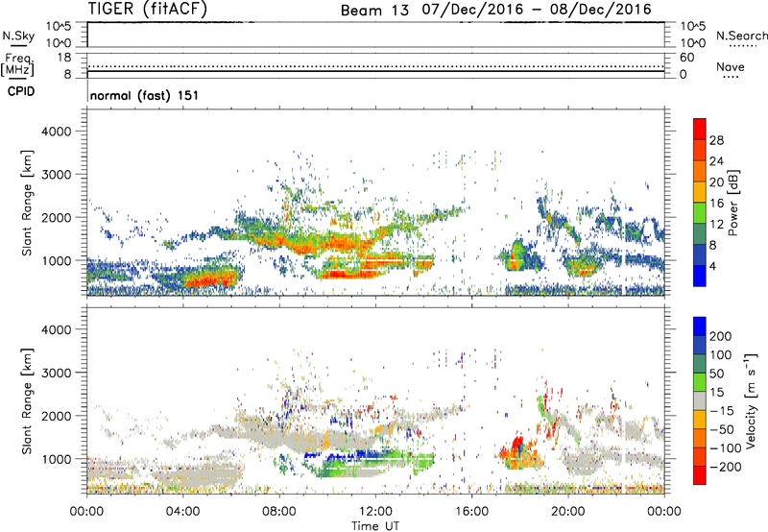Click the Beam 13 label
768x532 pixels.
click(x=374, y=10)
